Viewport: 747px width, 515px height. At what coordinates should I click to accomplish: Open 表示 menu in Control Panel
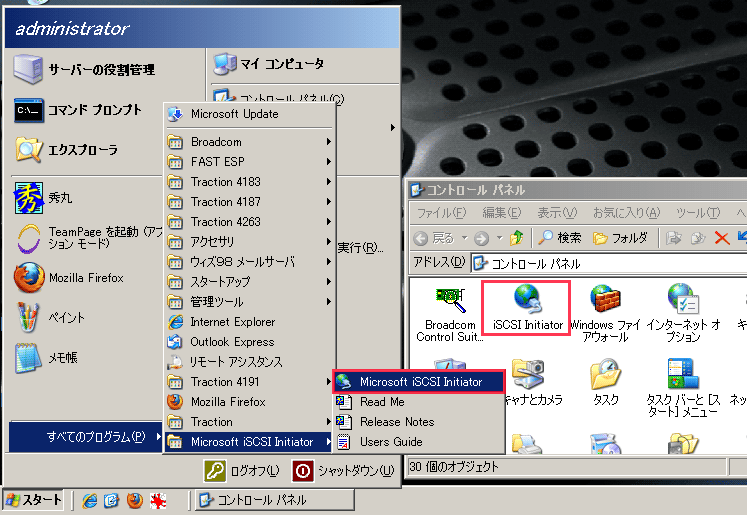point(557,213)
